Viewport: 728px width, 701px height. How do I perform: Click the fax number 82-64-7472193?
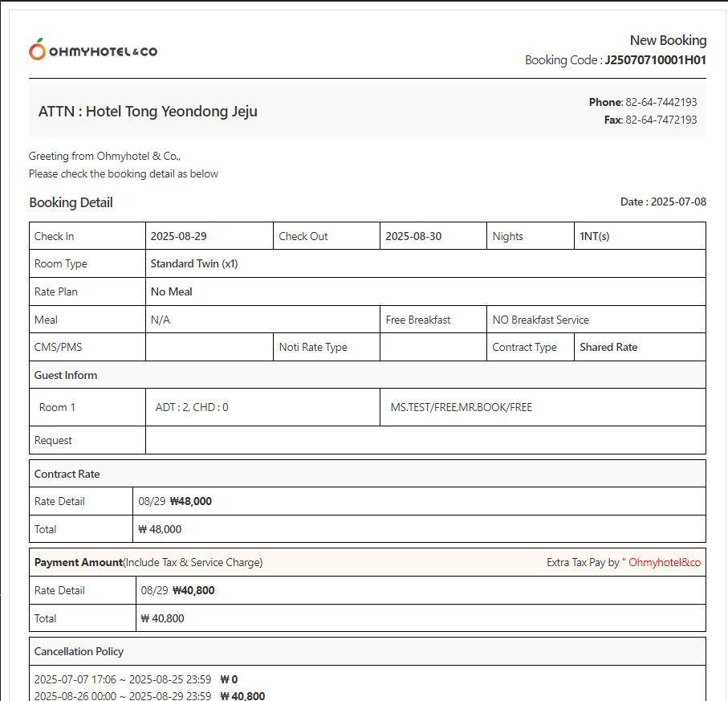661,120
